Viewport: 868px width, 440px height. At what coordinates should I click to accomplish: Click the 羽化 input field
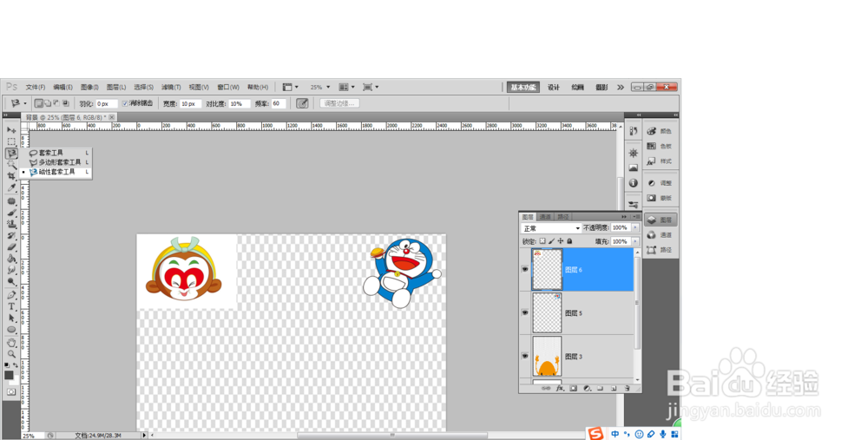[106, 103]
